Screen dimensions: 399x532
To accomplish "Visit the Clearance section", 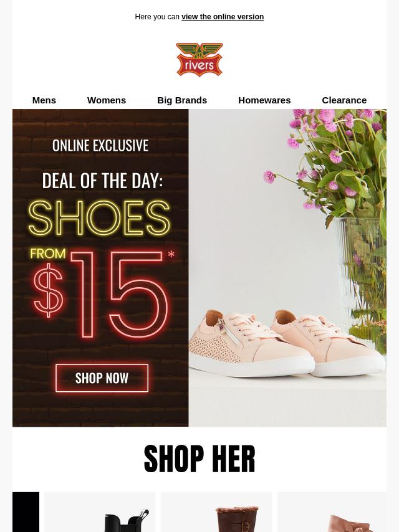I will pyautogui.click(x=344, y=100).
